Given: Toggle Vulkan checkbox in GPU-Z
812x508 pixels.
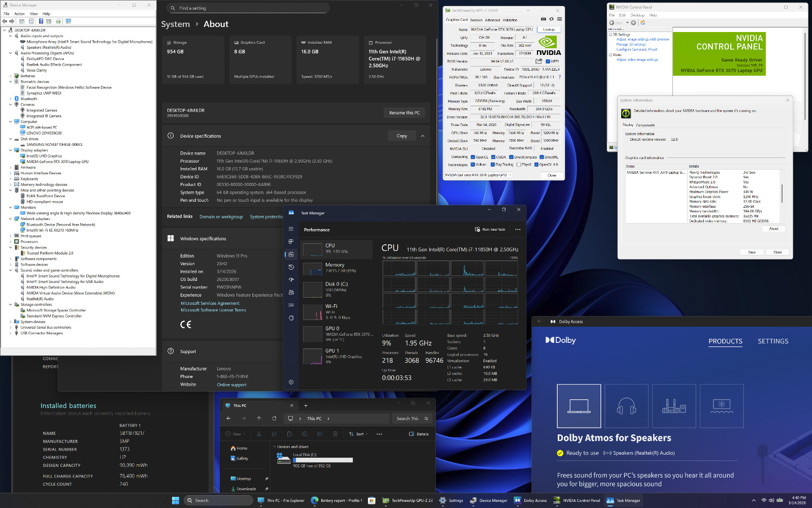Looking at the screenshot, I should click(x=472, y=165).
